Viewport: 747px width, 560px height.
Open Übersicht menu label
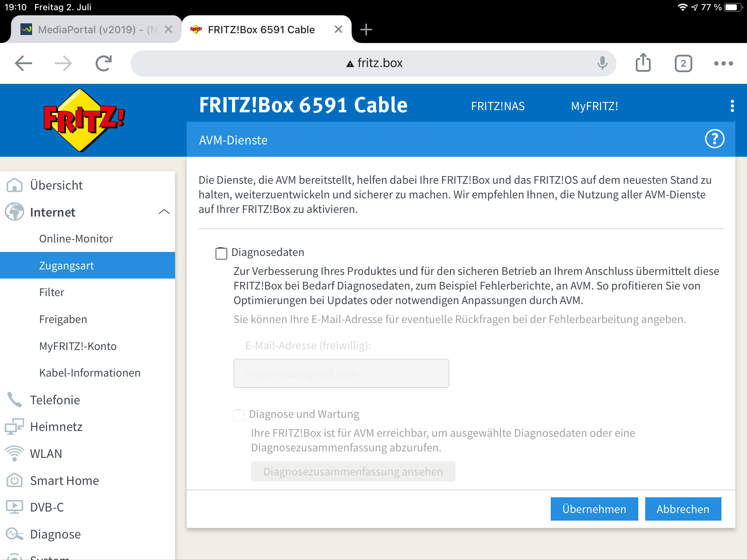pyautogui.click(x=56, y=185)
